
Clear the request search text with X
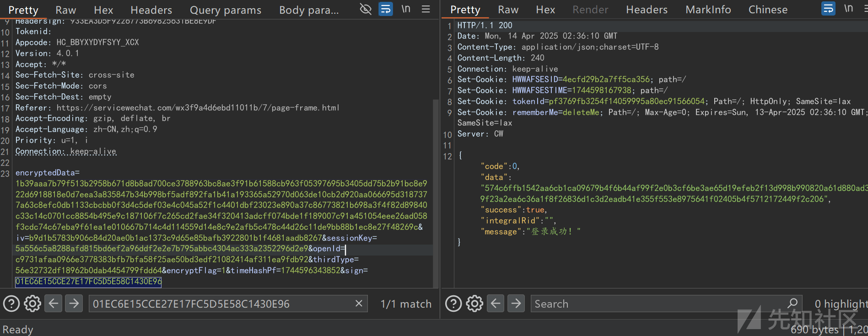pyautogui.click(x=359, y=304)
